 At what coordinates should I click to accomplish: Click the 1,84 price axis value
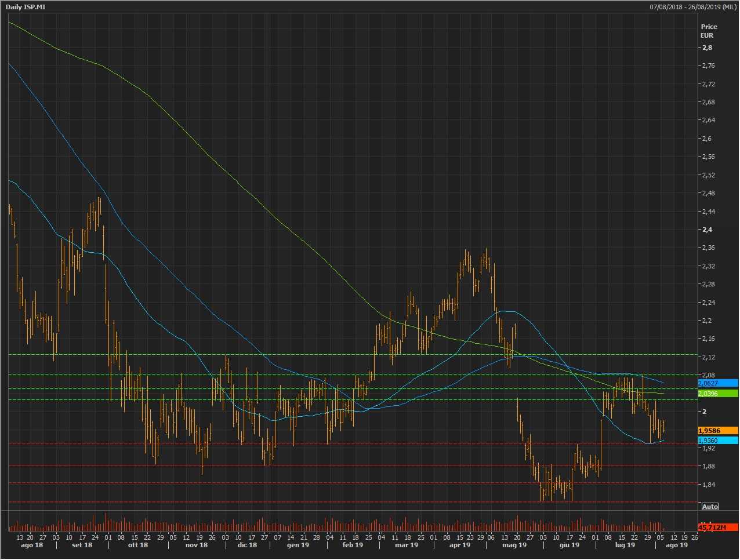(x=708, y=485)
